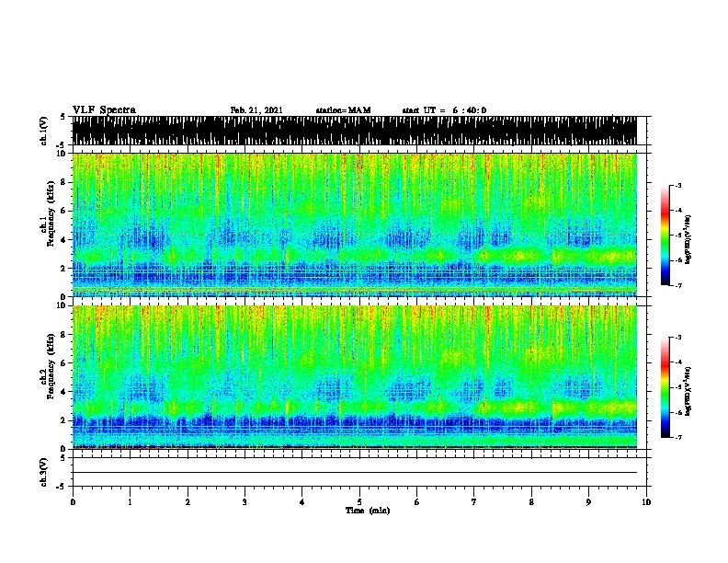Click the "ch.3(V)" axis label
This screenshot has width=728, height=563.
click(x=44, y=472)
